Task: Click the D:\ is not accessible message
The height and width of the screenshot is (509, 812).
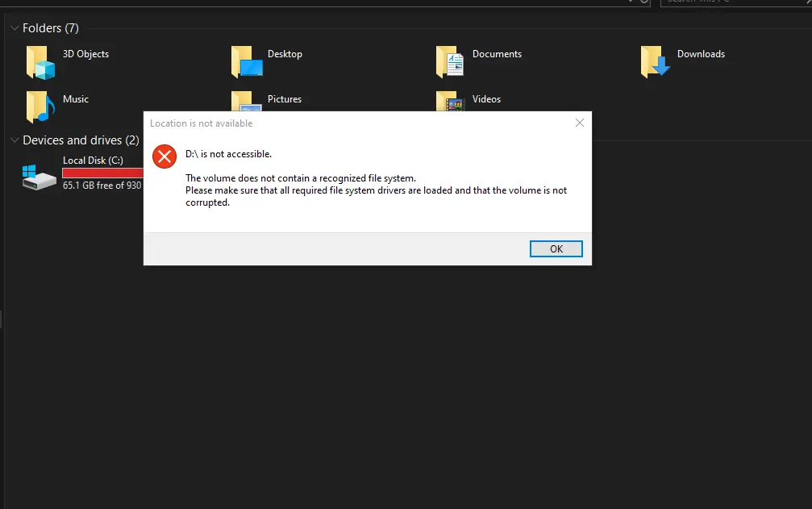Action: 228,154
